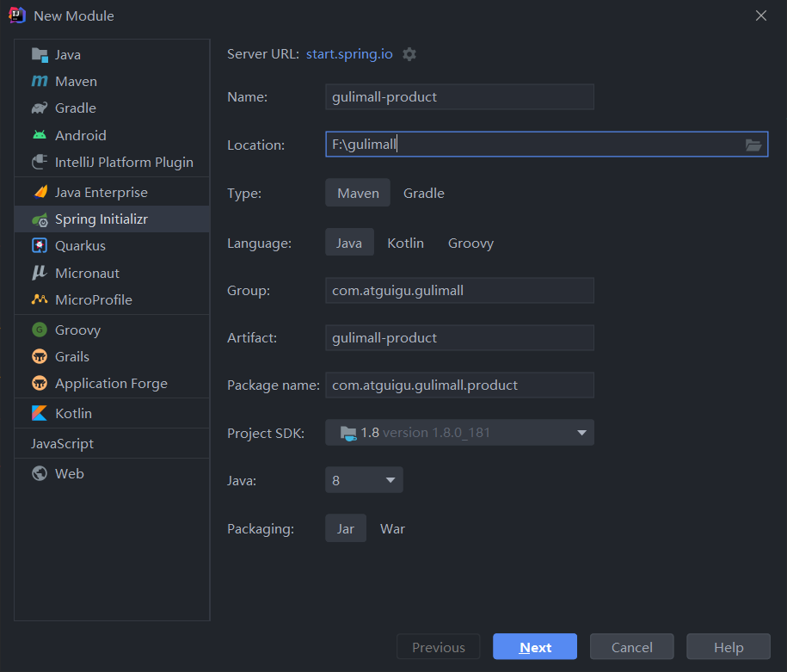The image size is (787, 672).
Task: Click the Previous button
Action: pyautogui.click(x=438, y=647)
